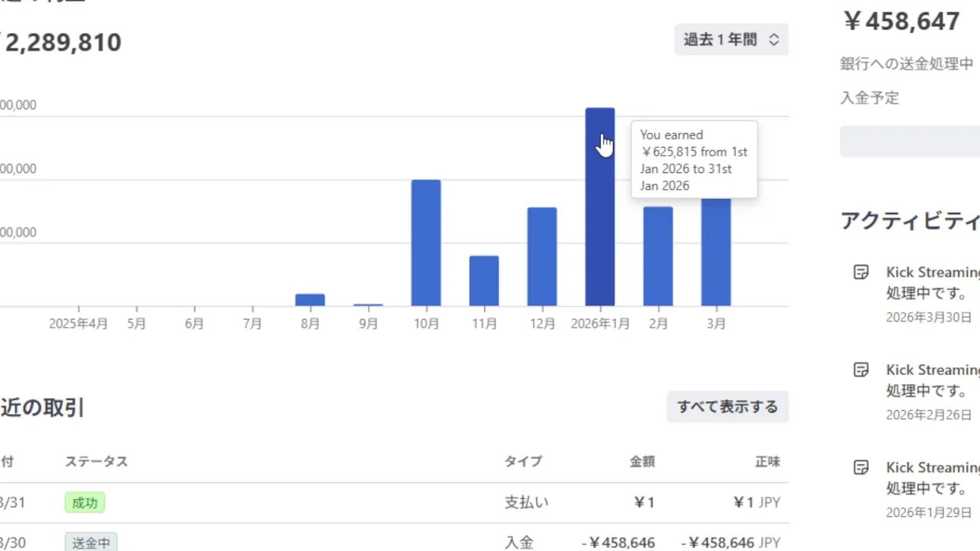The height and width of the screenshot is (551, 980).
Task: Click the activity icon dated 2026年1月29日
Action: point(861,468)
